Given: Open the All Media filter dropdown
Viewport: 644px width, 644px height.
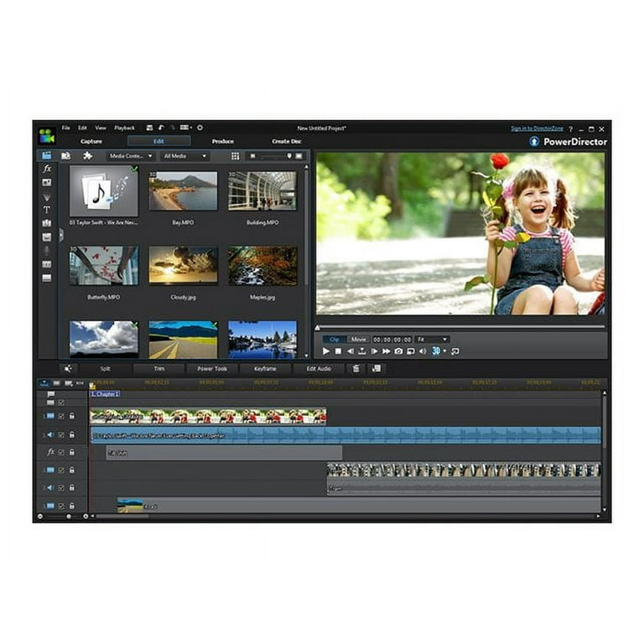Looking at the screenshot, I should [x=184, y=156].
